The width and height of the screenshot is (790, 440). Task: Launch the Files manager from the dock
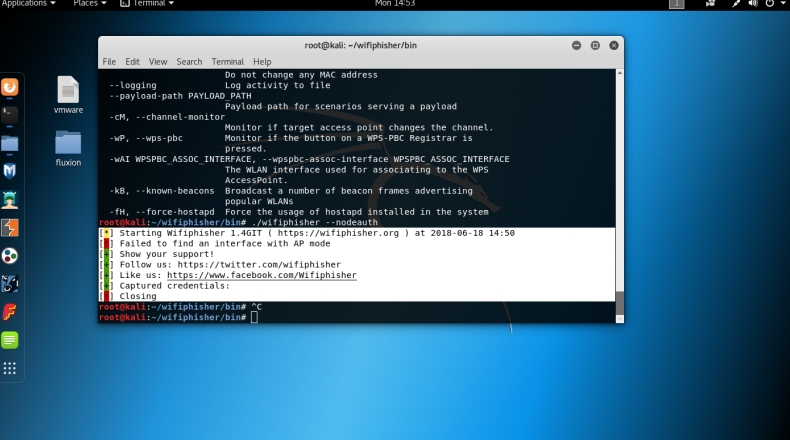pos(10,143)
